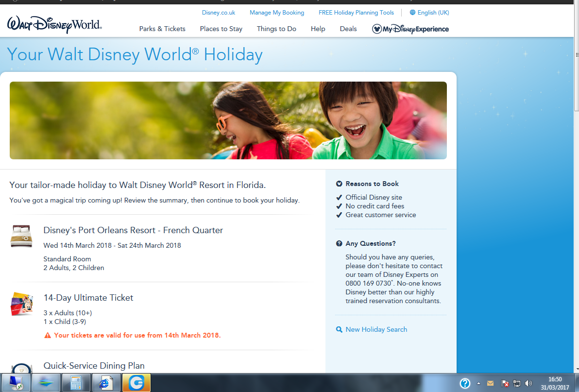Click the orange warning triangle icon
Screen dimensions: 579x392
tap(48, 336)
